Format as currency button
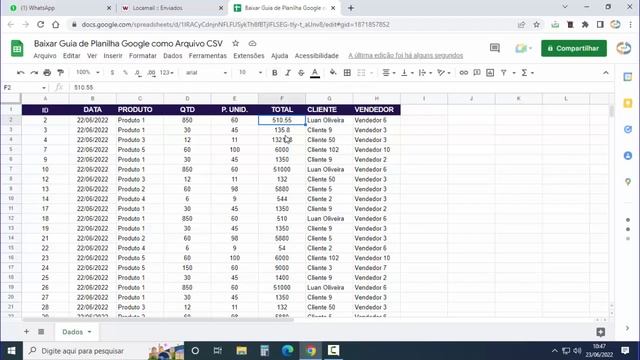The height and width of the screenshot is (360, 640). pyautogui.click(x=112, y=73)
